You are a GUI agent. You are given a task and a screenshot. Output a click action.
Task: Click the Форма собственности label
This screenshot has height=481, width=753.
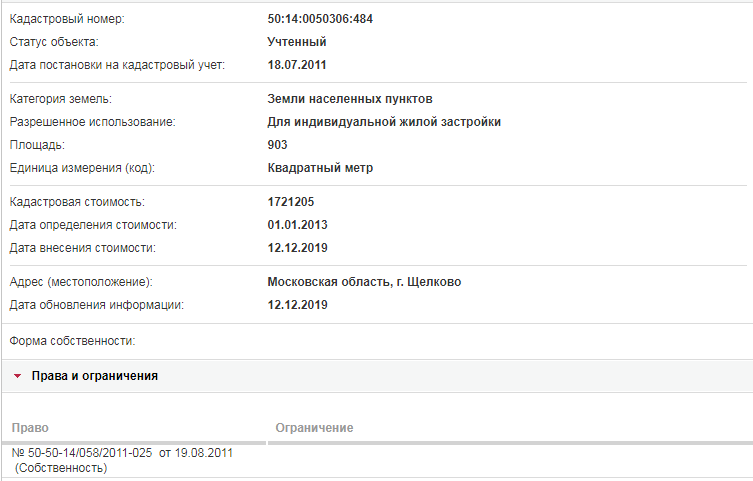click(x=72, y=341)
